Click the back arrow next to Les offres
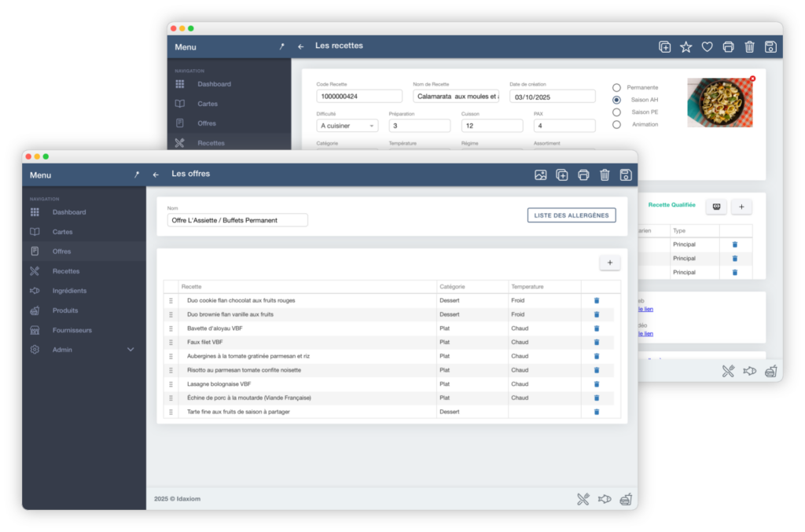 pyautogui.click(x=156, y=175)
